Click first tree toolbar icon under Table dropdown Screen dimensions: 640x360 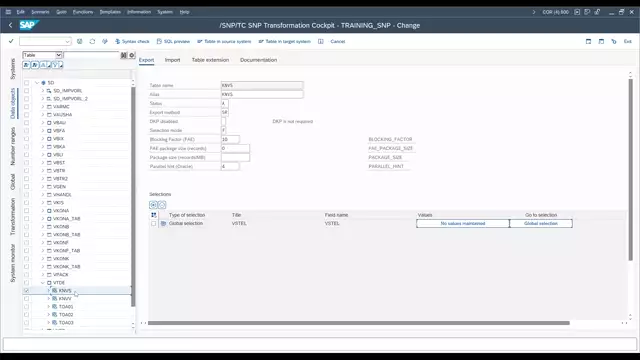[x=26, y=65]
